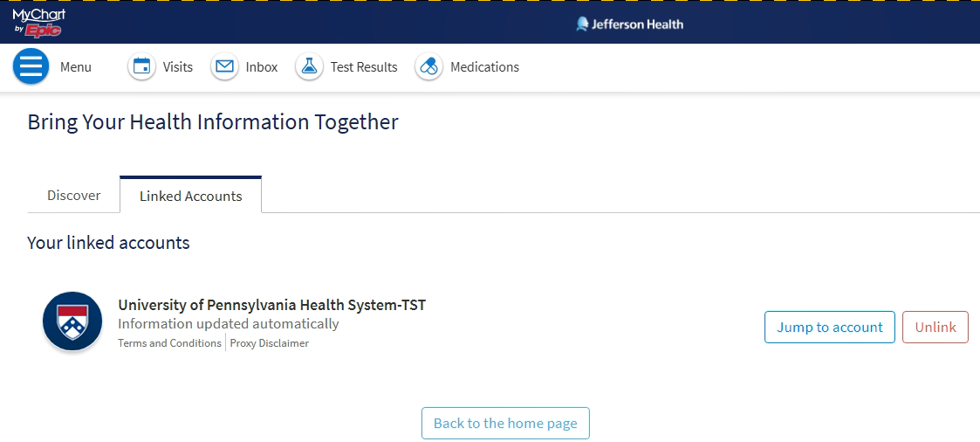The image size is (980, 442).
Task: Click the University of Pennsylvania shield logo
Action: pyautogui.click(x=72, y=321)
